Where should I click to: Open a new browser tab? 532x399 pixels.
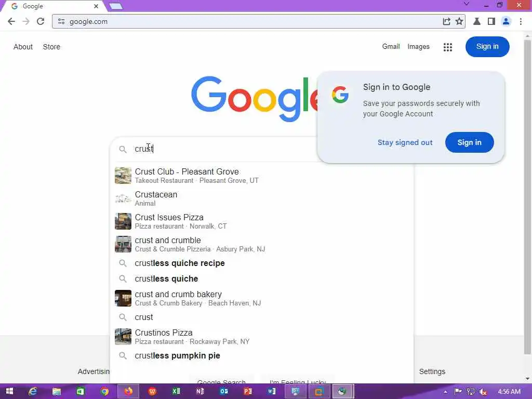point(116,6)
